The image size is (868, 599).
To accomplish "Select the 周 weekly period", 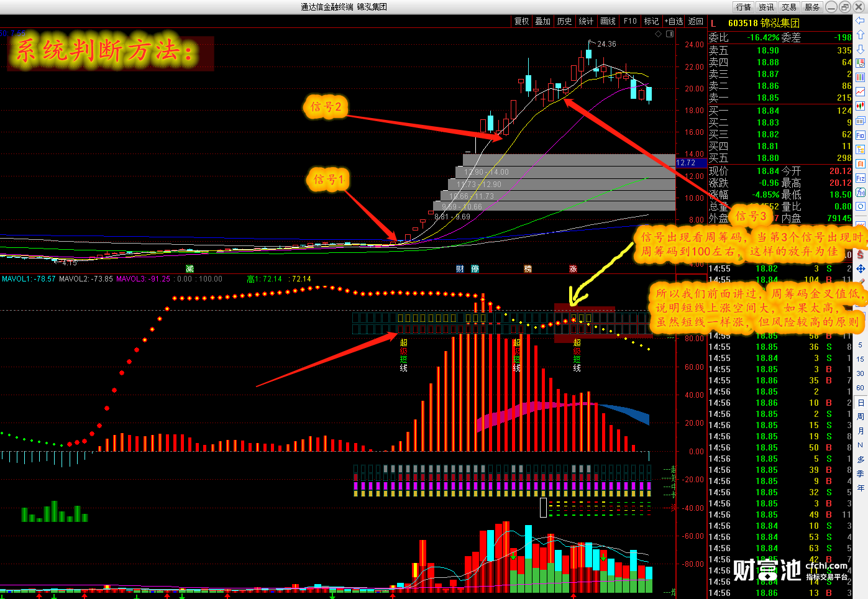I will [861, 417].
